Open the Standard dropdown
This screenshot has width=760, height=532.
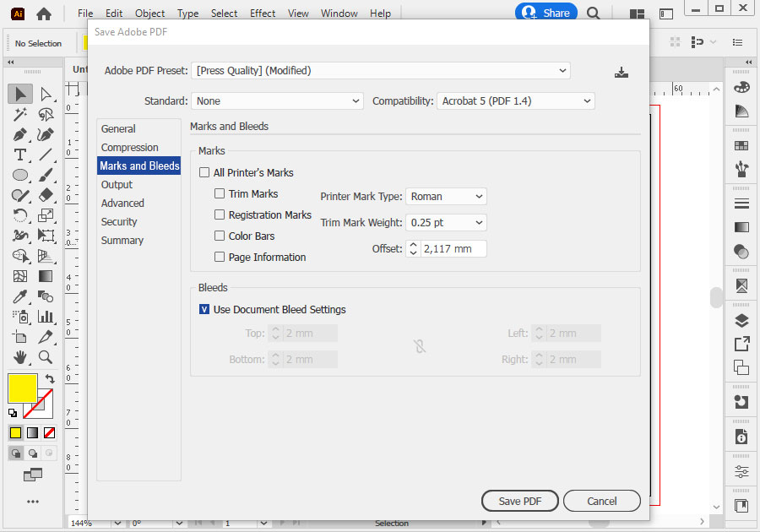tap(277, 100)
